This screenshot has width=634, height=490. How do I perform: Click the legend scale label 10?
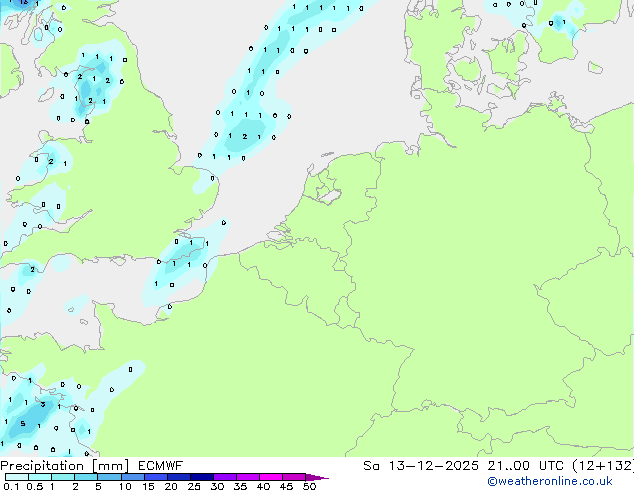tap(125, 486)
